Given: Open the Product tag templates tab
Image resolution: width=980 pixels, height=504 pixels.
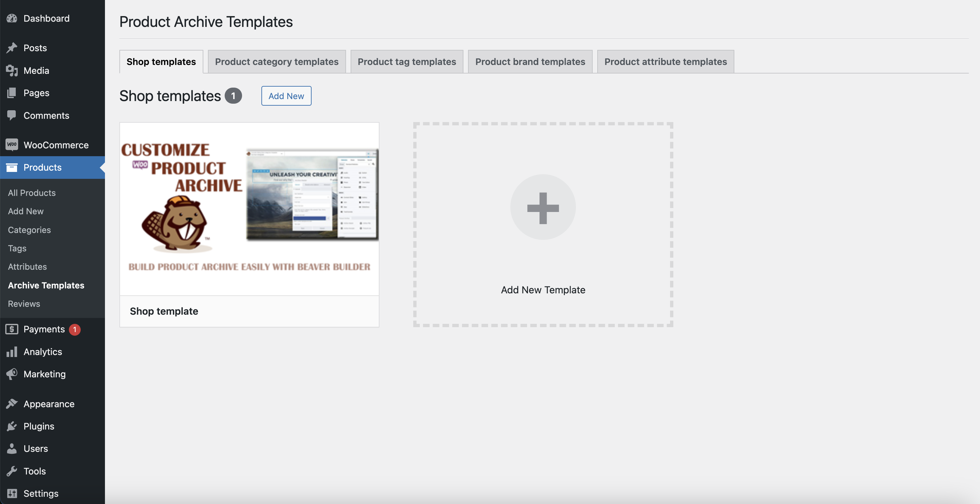Looking at the screenshot, I should click(x=407, y=62).
